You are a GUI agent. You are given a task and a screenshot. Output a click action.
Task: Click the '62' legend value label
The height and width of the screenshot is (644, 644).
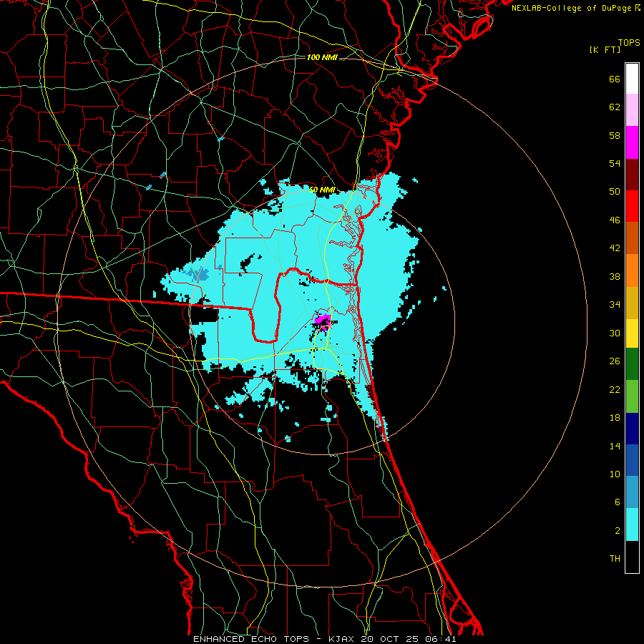(x=615, y=107)
